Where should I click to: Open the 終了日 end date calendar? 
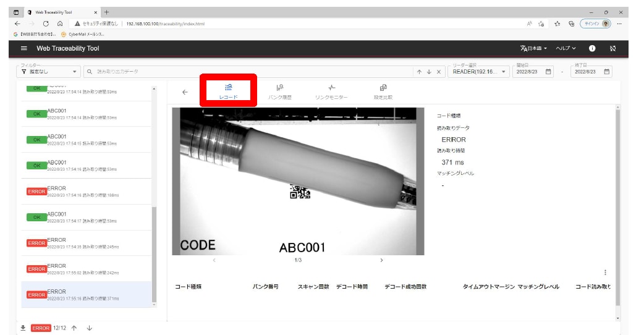tap(607, 72)
